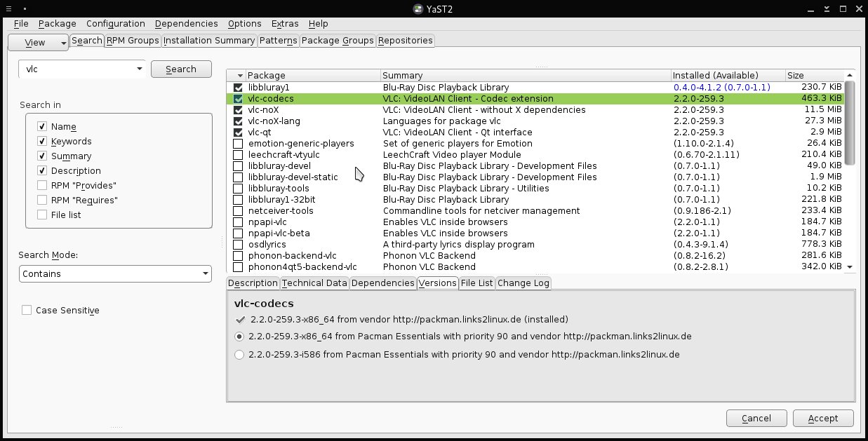Image resolution: width=868 pixels, height=441 pixels.
Task: Click the YaST2 icon in title bar
Action: pyautogui.click(x=417, y=8)
